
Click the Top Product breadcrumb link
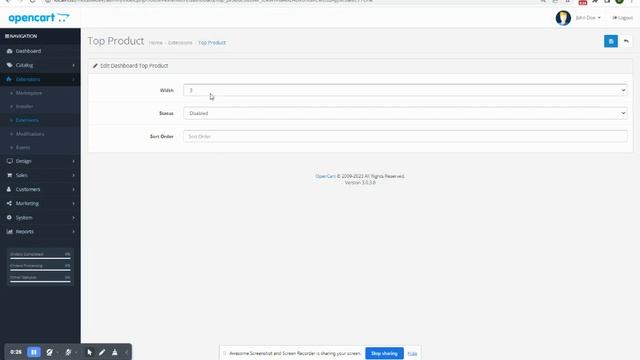[212, 43]
